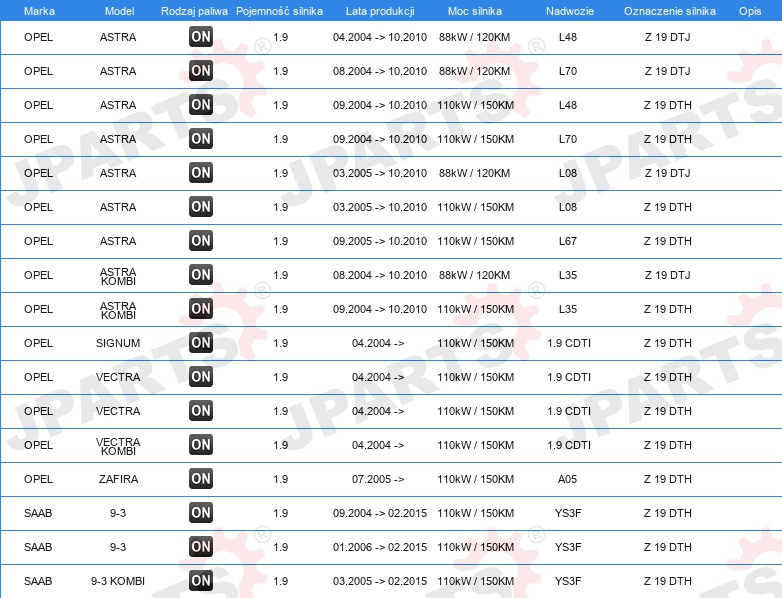
Task: Click the 1.9 capacity in the SIGNUM row
Action: tap(281, 343)
